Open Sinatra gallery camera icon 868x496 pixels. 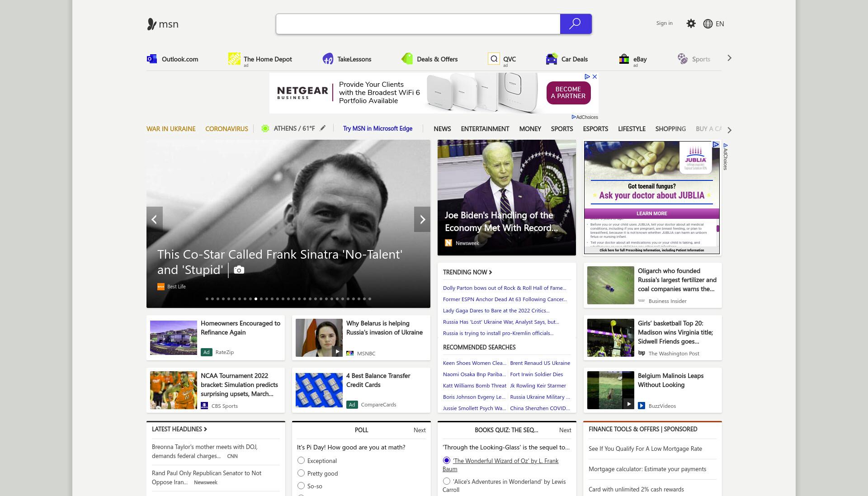point(239,270)
